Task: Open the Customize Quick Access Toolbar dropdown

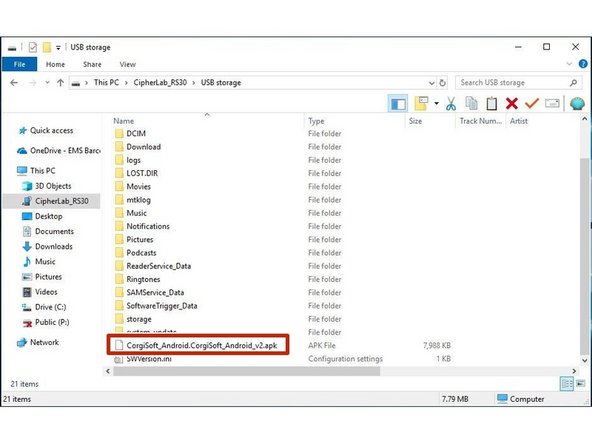Action: (58, 48)
